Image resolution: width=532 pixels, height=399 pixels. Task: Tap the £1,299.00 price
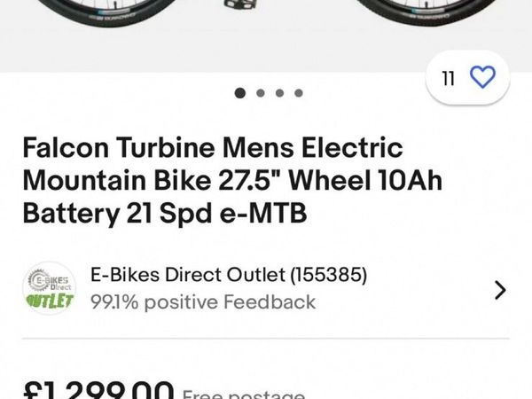[98, 390]
